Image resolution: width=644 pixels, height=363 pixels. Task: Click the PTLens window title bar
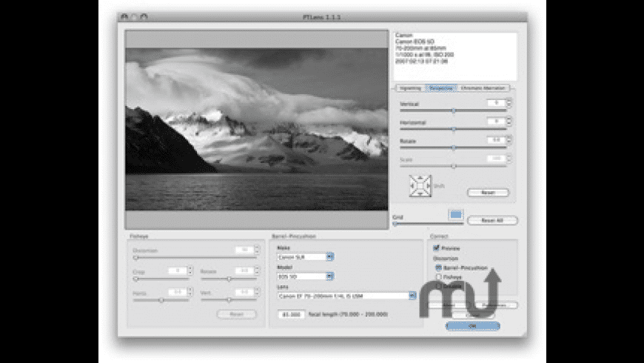point(322,17)
